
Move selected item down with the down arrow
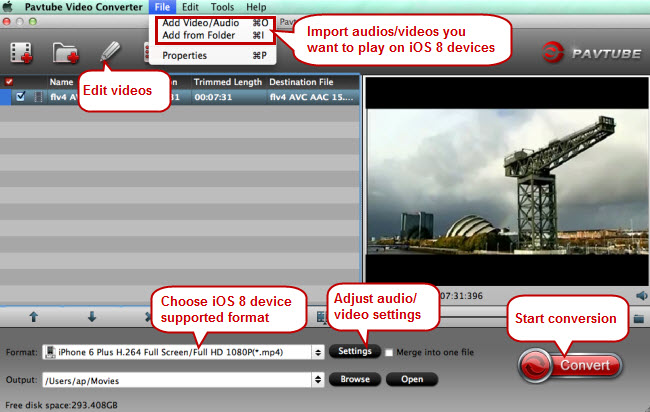point(92,317)
